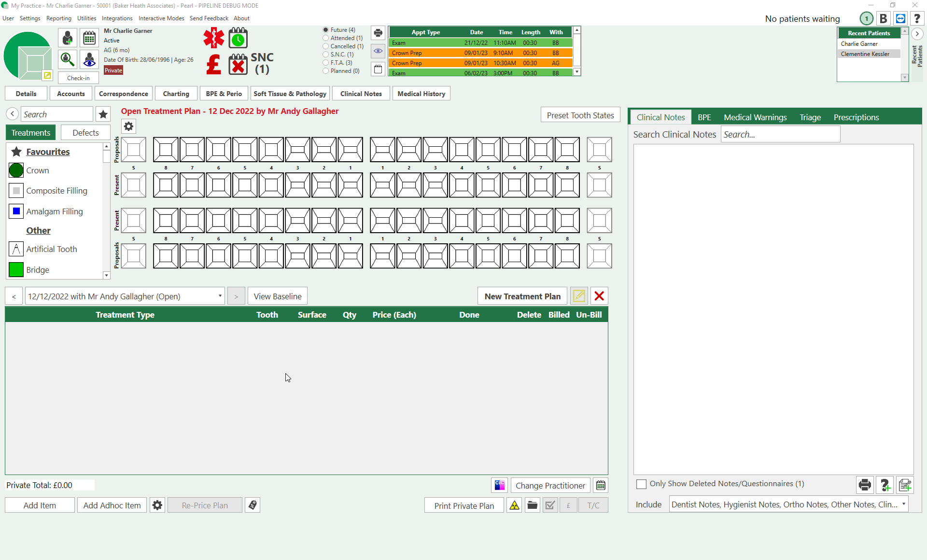
Task: Tick Only Show Deleted Notes/Questionnaires checkbox
Action: [x=641, y=484]
